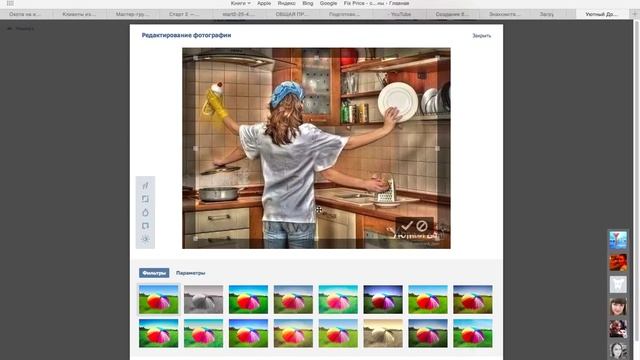The width and height of the screenshot is (640, 360).
Task: Apply the fifth filter in the bottom row
Action: pyautogui.click(x=338, y=333)
